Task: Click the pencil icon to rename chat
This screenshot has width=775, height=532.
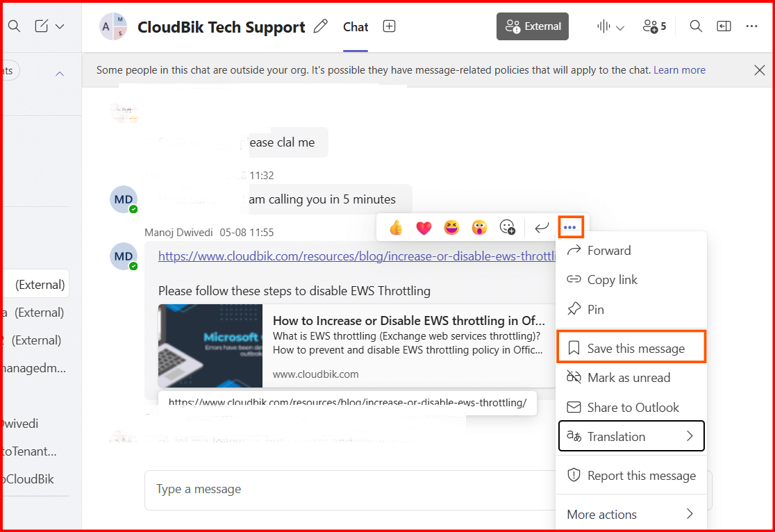Action: [320, 27]
